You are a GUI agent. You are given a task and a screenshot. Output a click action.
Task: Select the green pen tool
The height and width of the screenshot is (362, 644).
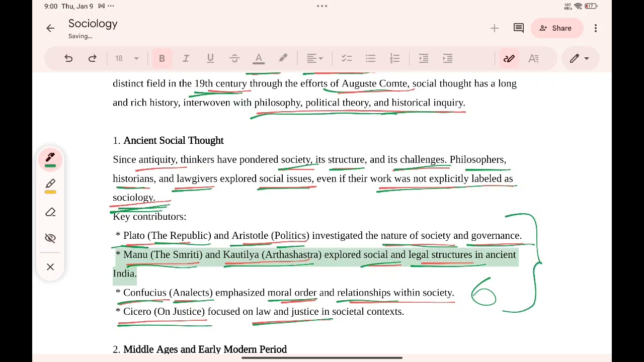[x=50, y=159]
